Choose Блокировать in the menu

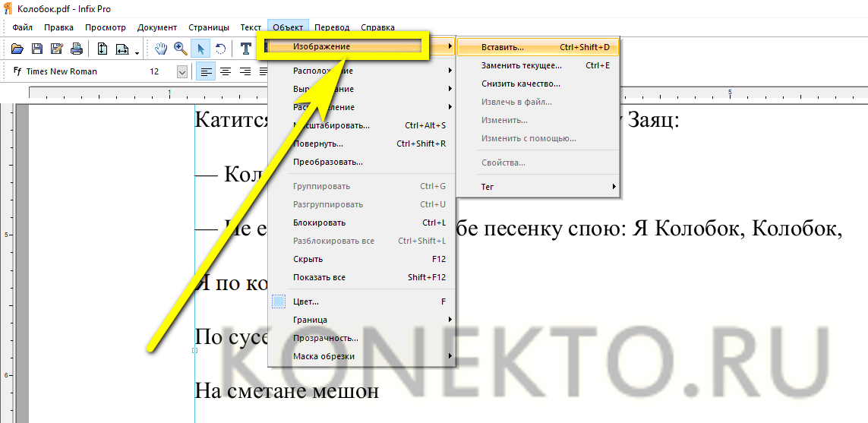coord(361,223)
